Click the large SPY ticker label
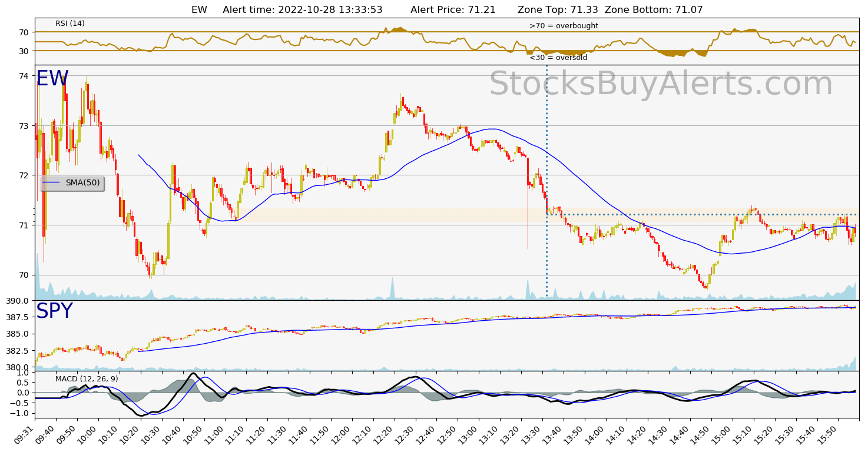 point(54,311)
